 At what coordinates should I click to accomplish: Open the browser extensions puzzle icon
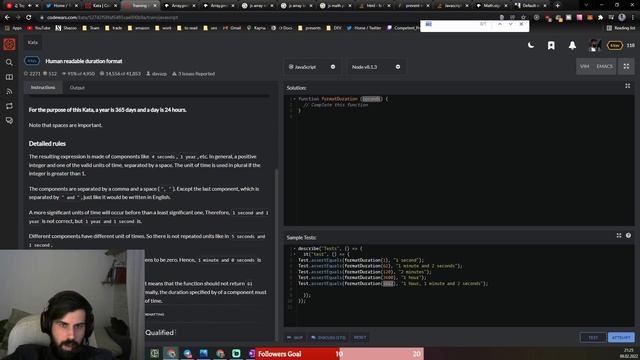tap(600, 18)
